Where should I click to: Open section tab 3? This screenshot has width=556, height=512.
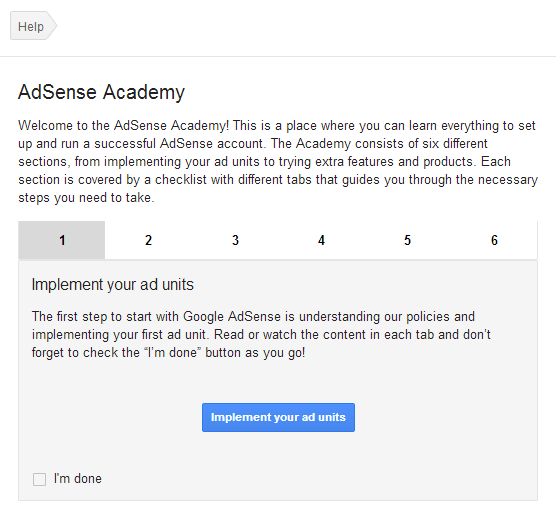point(235,240)
